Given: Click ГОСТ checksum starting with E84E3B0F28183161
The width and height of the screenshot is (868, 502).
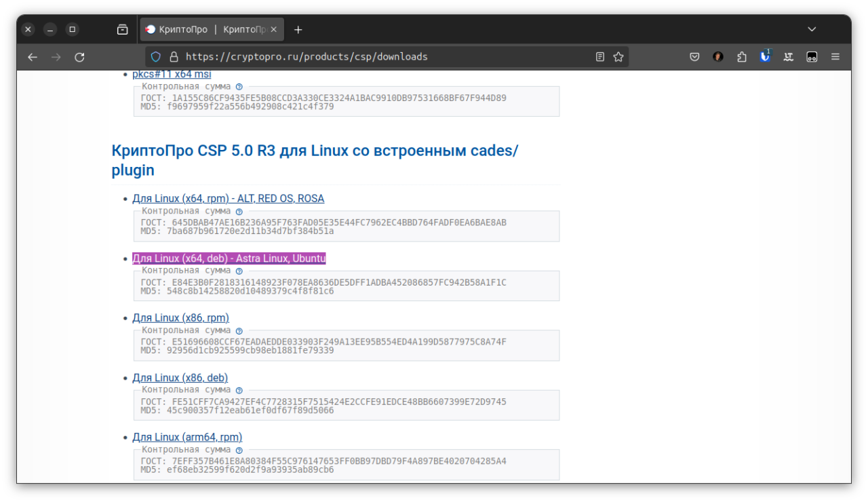Looking at the screenshot, I should coord(339,282).
